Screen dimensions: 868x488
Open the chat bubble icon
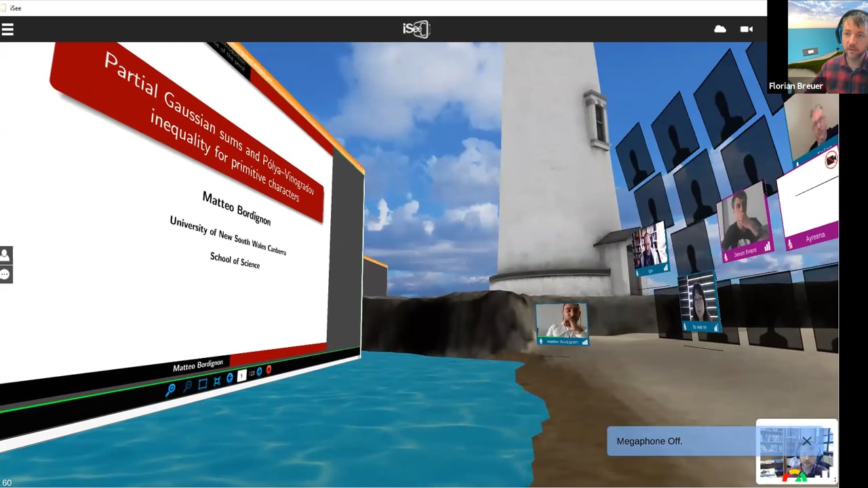click(x=5, y=274)
